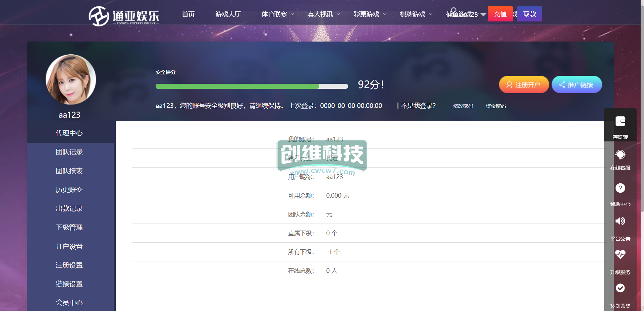Image resolution: width=644 pixels, height=311 pixels.
Task: Open 注册设置 in the sidebar
Action: tap(69, 265)
